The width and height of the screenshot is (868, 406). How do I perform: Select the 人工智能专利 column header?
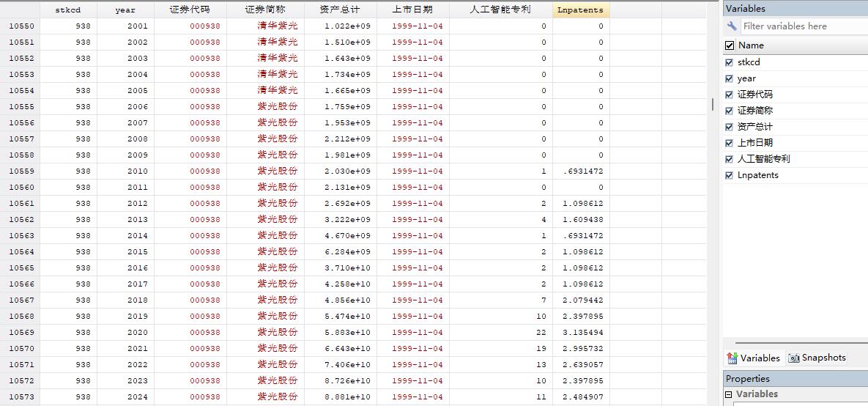[501, 10]
